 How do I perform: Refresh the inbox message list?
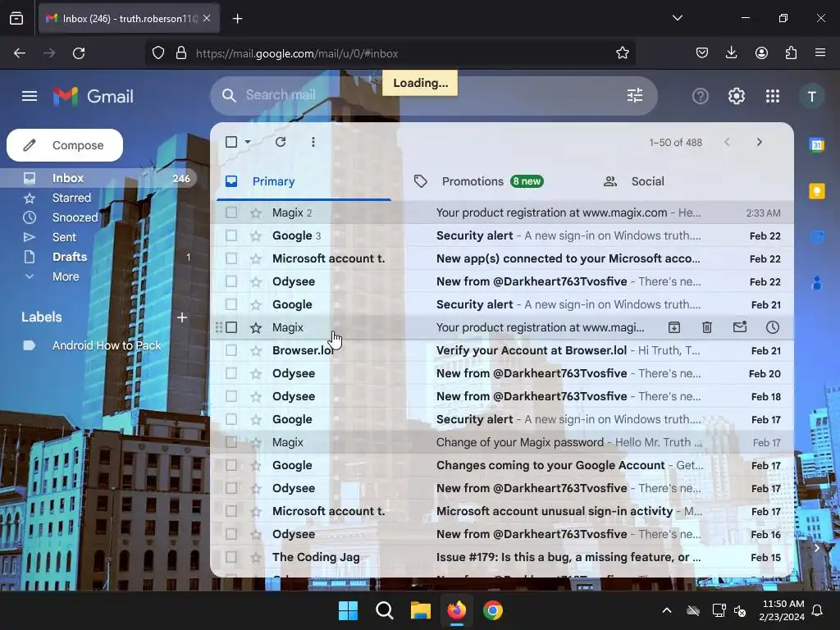pos(281,142)
